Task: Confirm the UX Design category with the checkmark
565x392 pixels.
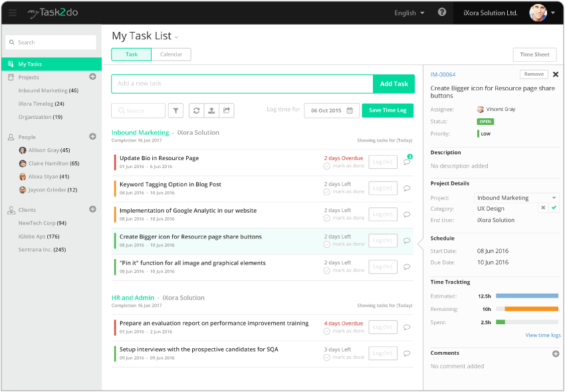Action: coord(553,208)
